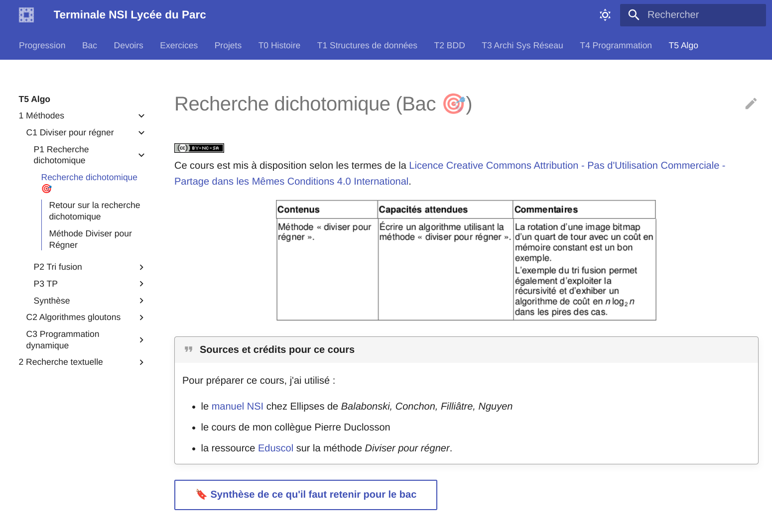Click the Creative Commons BY-NC-SA badge

coord(199,148)
